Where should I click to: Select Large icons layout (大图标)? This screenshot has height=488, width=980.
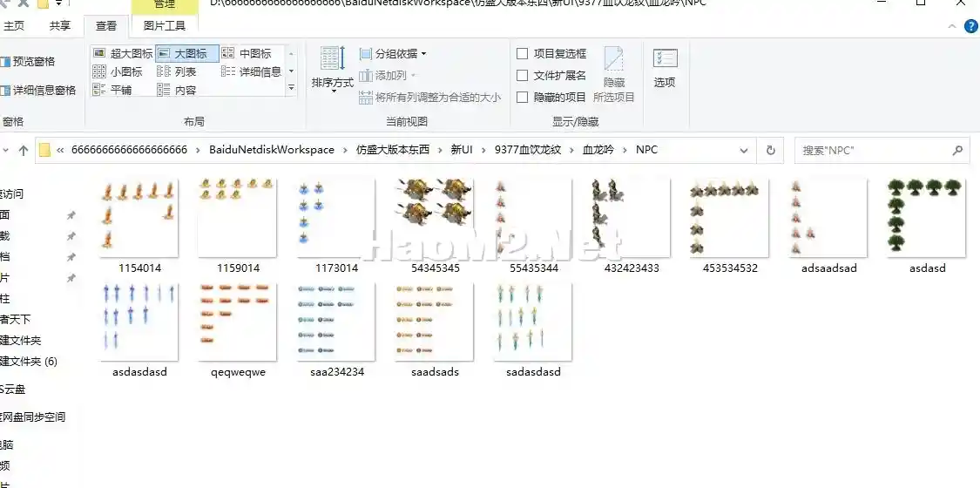pos(187,54)
